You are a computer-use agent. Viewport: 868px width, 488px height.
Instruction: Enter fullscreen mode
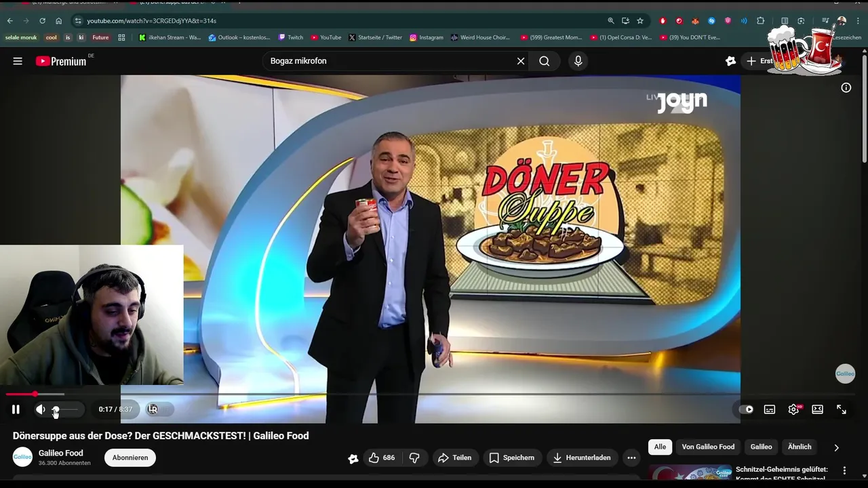842,409
